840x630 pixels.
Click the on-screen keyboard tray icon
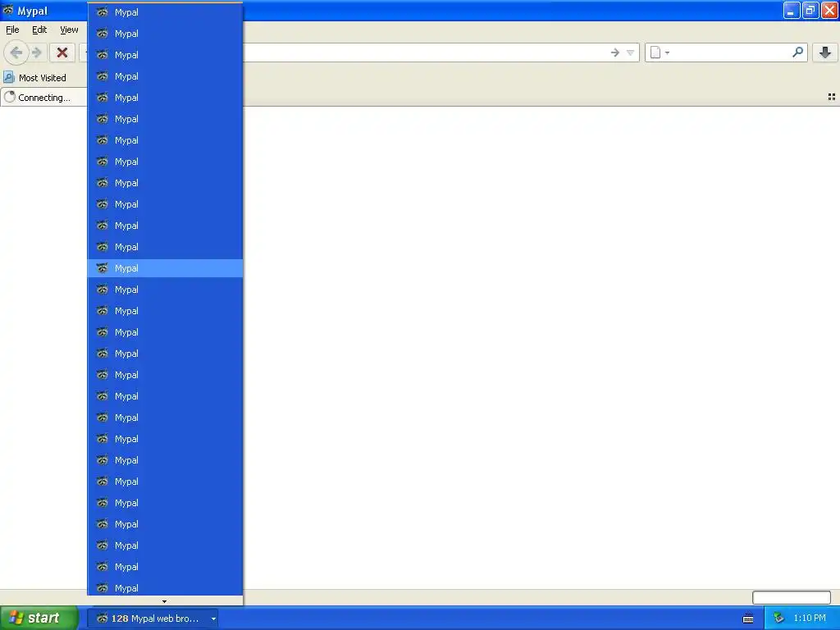pyautogui.click(x=748, y=619)
